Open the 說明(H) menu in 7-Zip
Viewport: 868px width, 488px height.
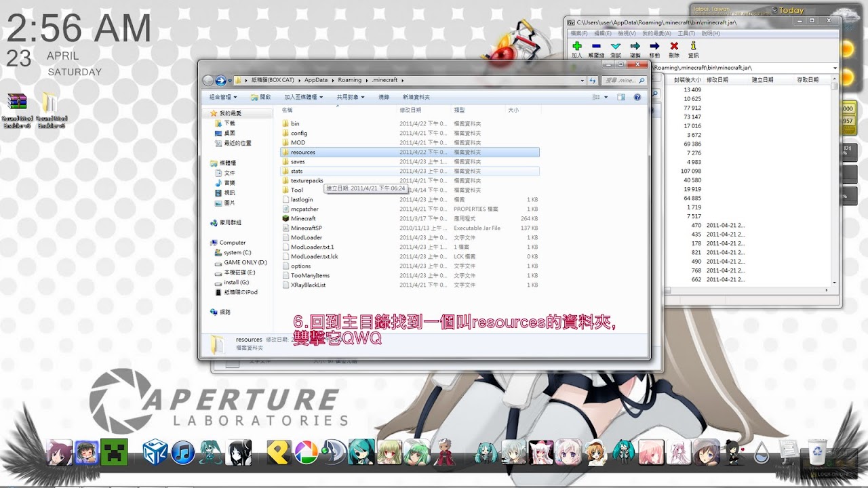[x=711, y=33]
